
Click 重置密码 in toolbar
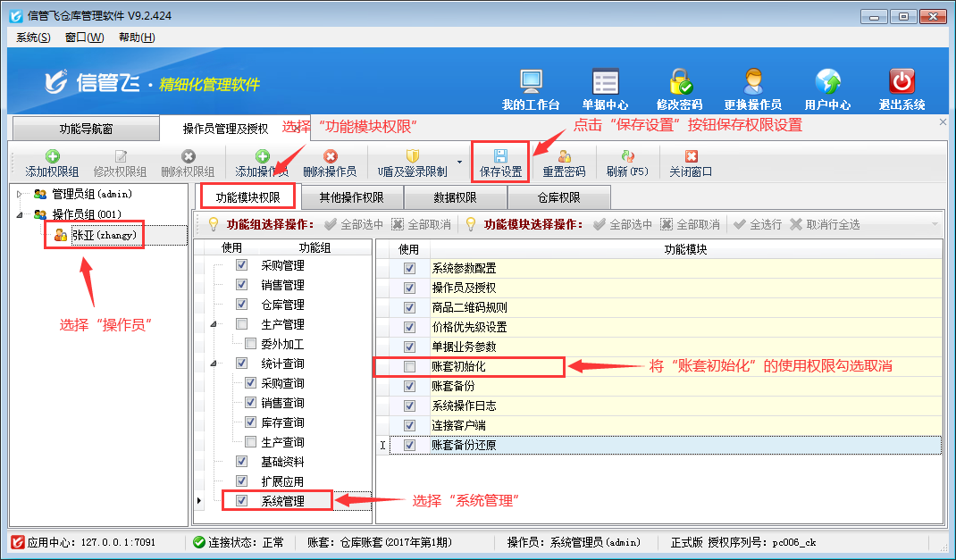click(x=564, y=163)
